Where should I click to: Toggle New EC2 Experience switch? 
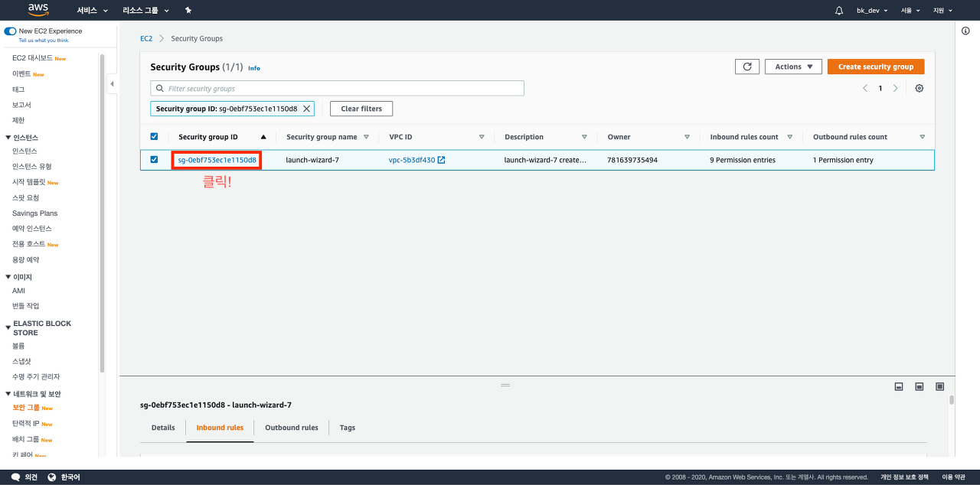[10, 31]
